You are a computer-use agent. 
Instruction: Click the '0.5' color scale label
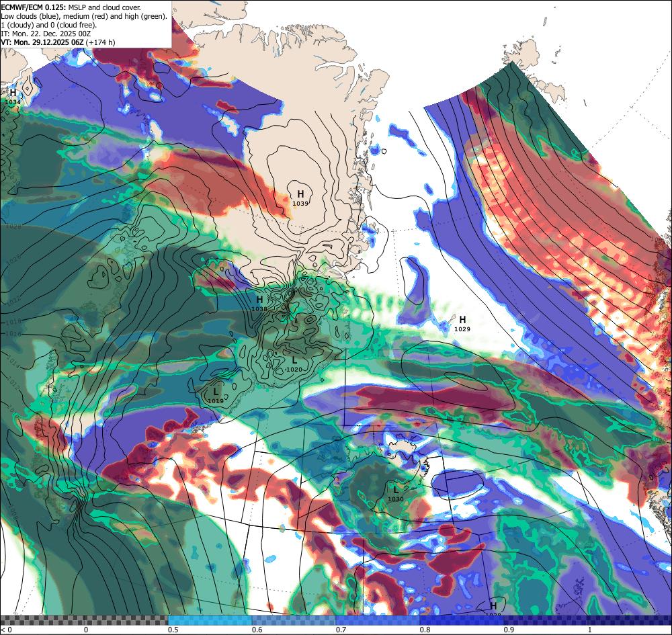(173, 630)
